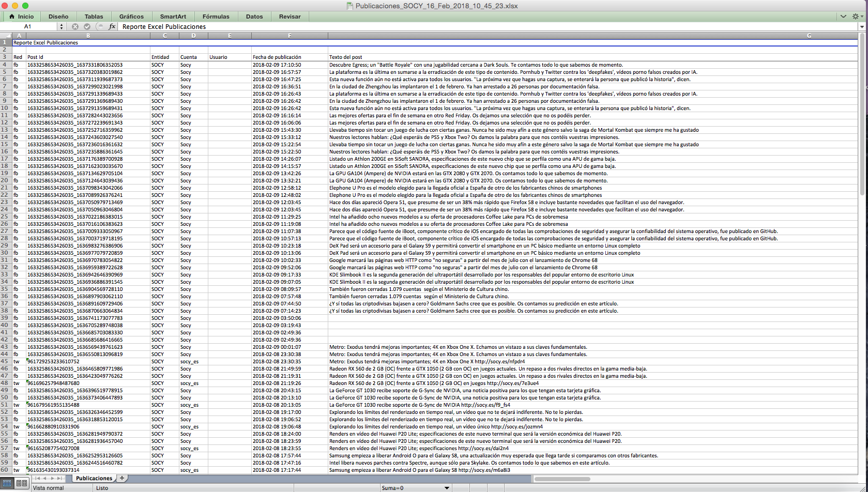Image resolution: width=868 pixels, height=492 pixels.
Task: Click the formula bar text field
Action: pyautogui.click(x=488, y=26)
